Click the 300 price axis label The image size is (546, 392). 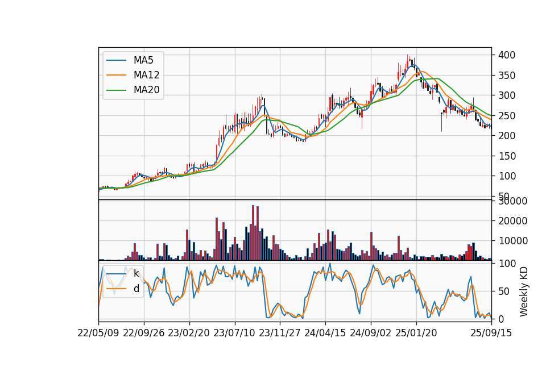coord(507,95)
